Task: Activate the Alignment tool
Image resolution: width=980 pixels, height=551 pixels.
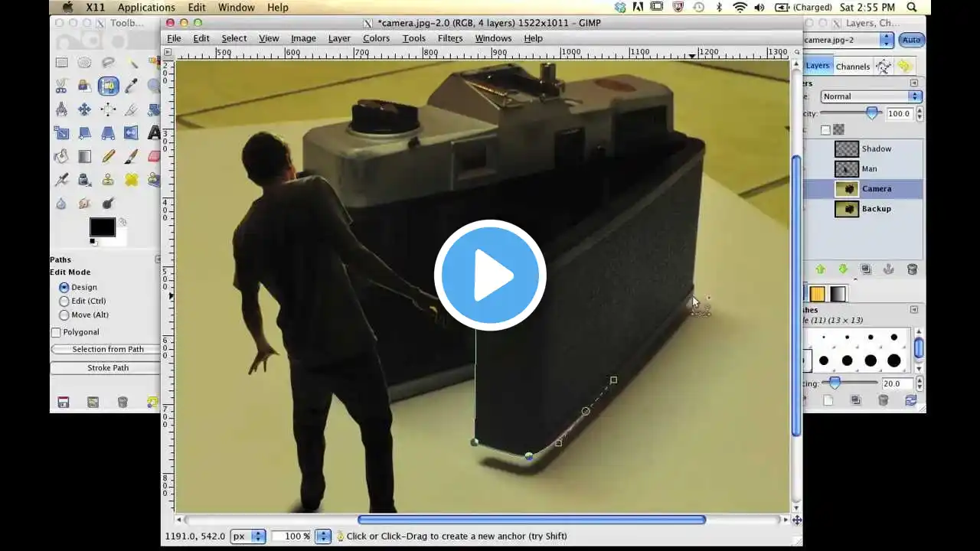Action: click(108, 109)
